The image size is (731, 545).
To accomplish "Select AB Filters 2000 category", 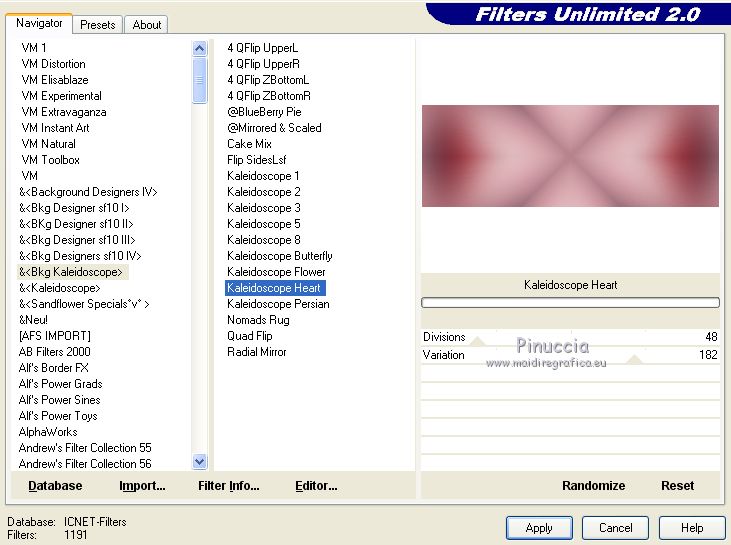I will click(x=55, y=352).
